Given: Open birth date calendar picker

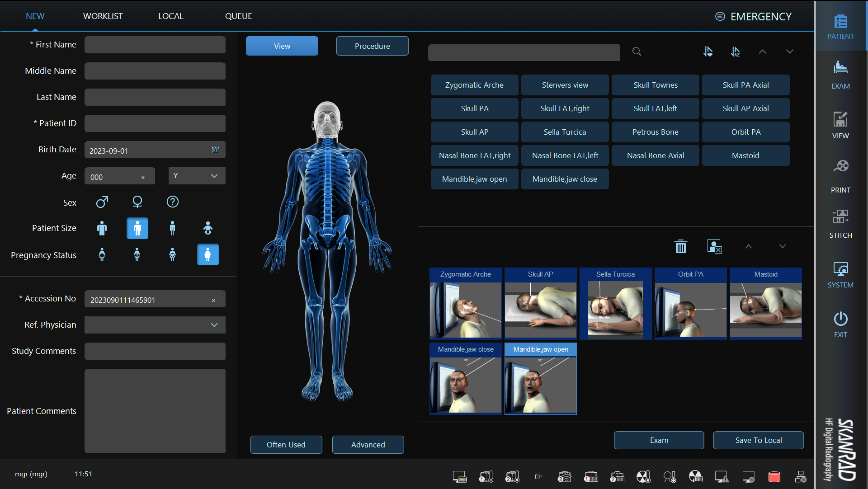Looking at the screenshot, I should click(x=216, y=150).
